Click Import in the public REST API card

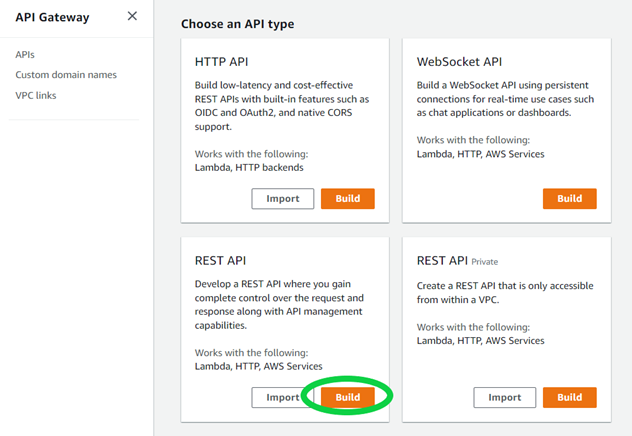282,397
